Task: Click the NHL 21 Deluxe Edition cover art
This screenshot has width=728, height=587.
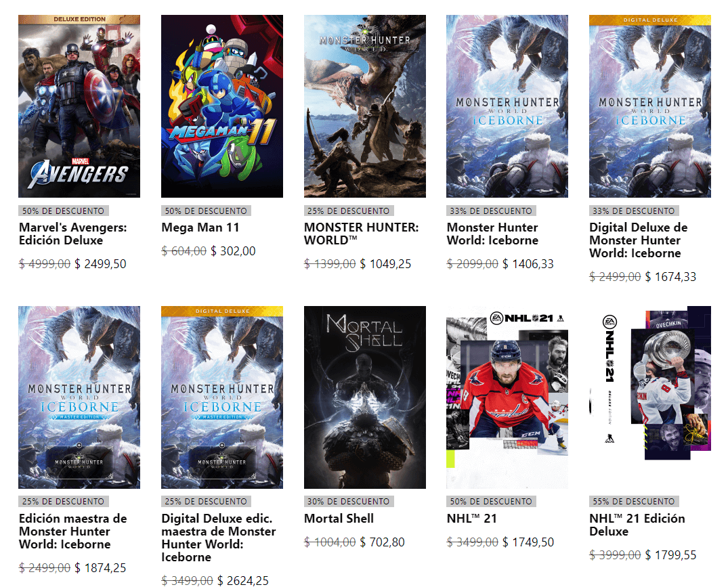Action: [650, 397]
